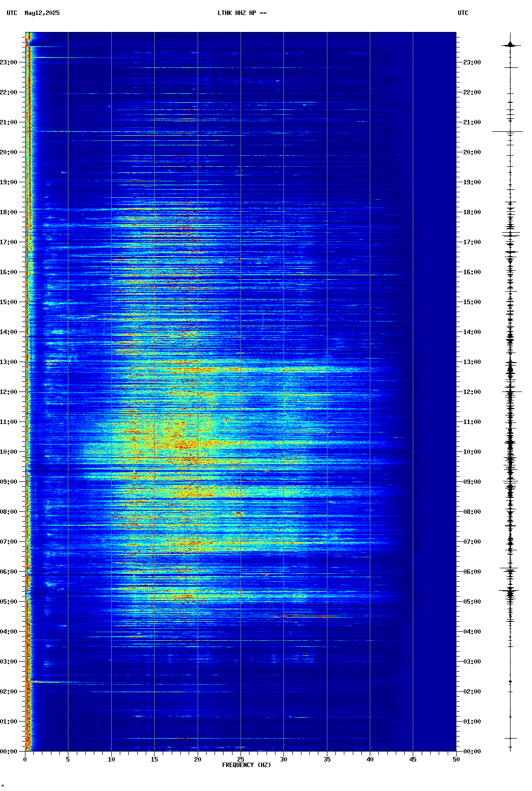Screen dimensions: 532x791
Task: Click the frequency axis tick label 5
Action: 68,760
